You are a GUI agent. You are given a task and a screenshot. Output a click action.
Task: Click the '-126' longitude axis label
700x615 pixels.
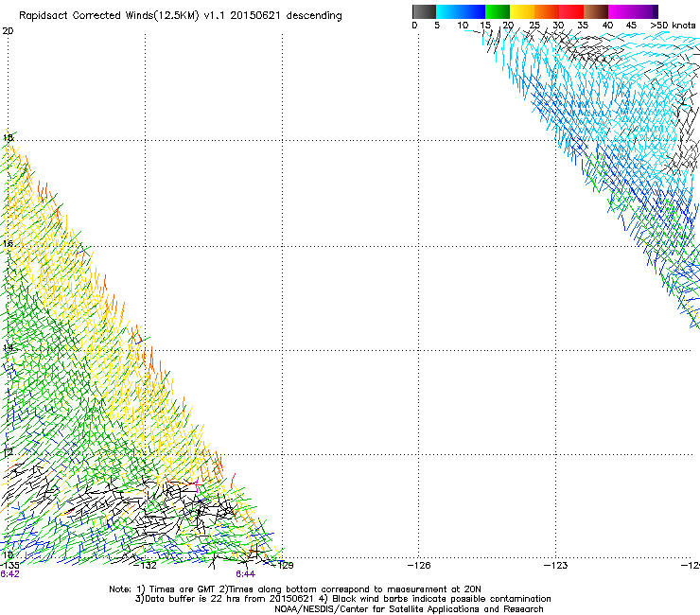point(419,566)
